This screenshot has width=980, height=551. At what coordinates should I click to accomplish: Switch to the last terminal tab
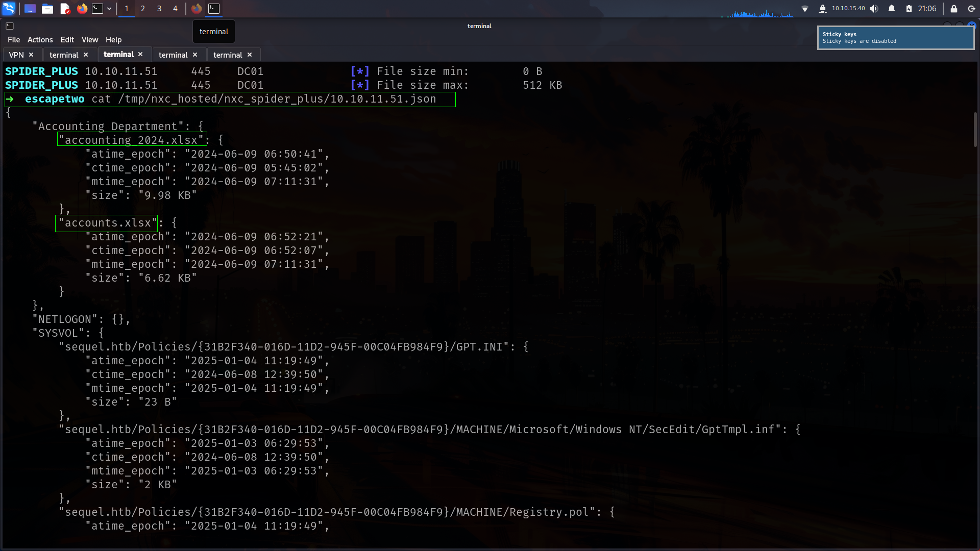coord(228,55)
